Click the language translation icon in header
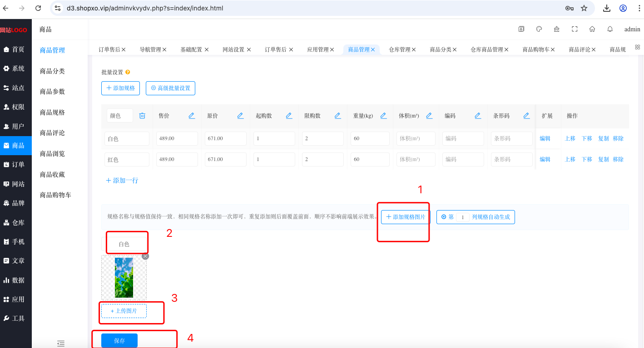 [521, 29]
